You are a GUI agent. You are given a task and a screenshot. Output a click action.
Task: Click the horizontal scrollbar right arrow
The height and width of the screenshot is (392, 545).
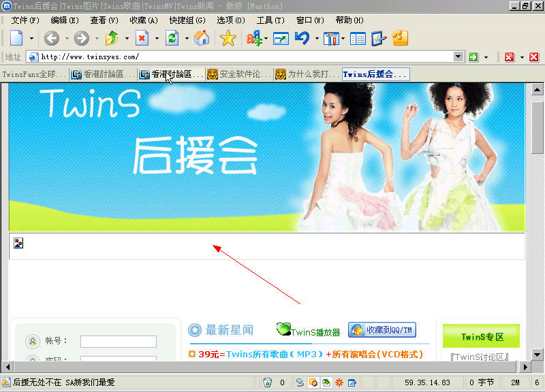525,367
